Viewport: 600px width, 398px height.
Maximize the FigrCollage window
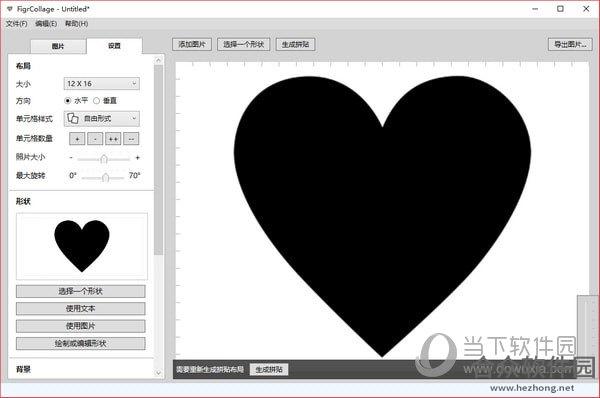click(560, 9)
